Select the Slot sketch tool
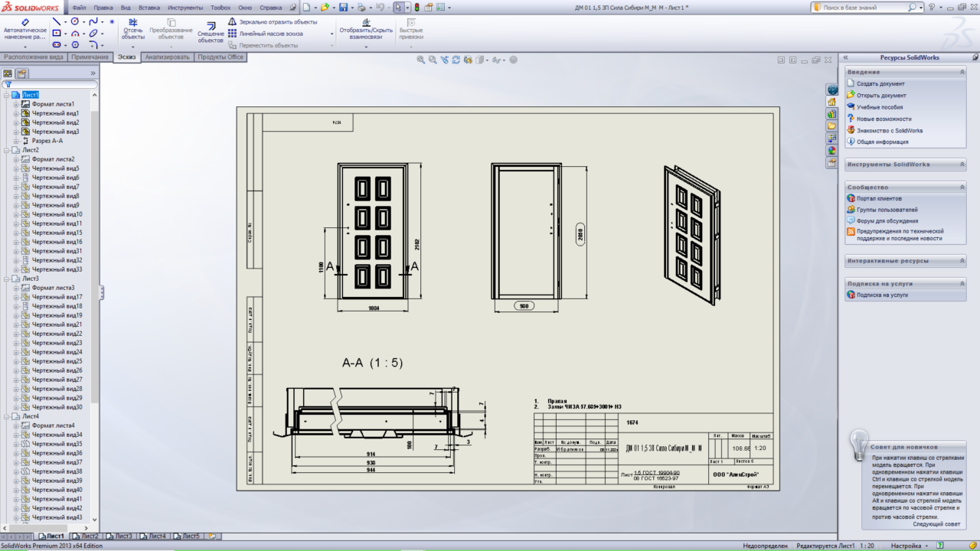The height and width of the screenshot is (551, 980). point(56,45)
